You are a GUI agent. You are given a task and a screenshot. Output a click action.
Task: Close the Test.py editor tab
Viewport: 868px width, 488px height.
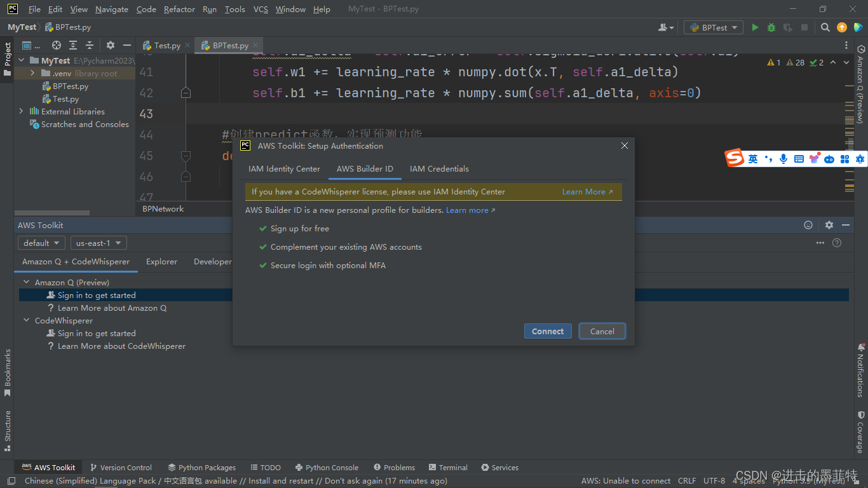pos(187,45)
